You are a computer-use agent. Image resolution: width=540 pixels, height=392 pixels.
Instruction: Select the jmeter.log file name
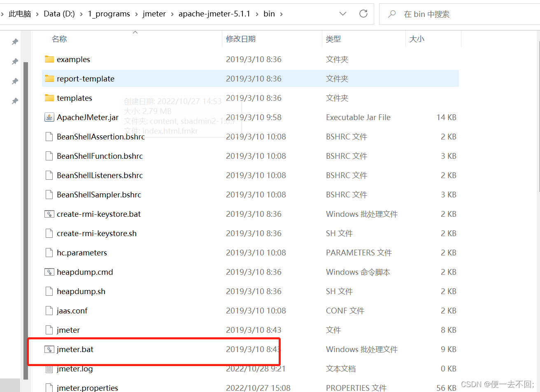tap(75, 369)
